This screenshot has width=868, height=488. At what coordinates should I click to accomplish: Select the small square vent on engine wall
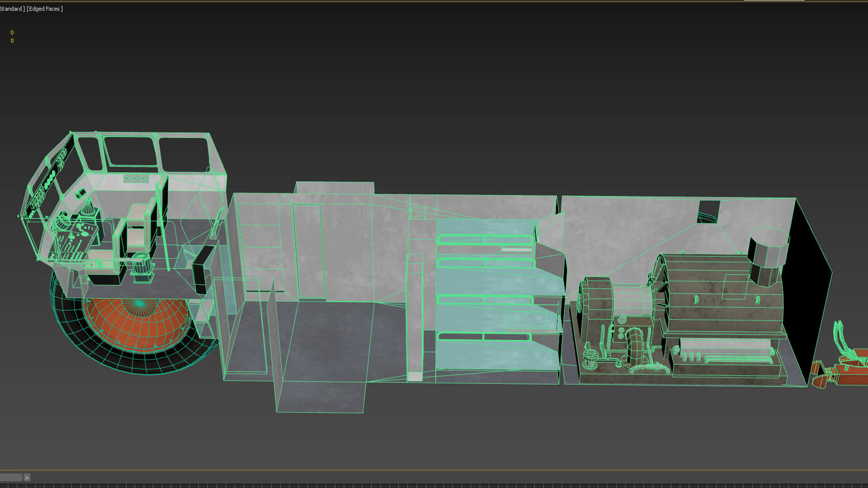(x=708, y=211)
